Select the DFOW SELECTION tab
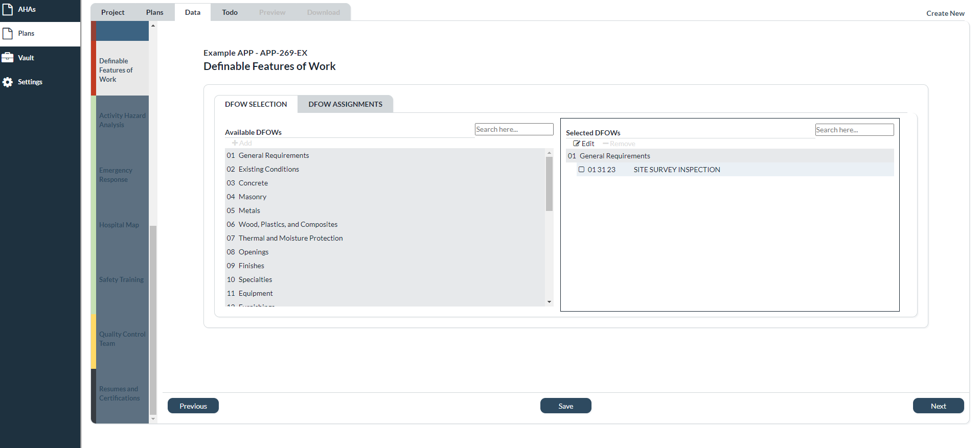 tap(256, 104)
